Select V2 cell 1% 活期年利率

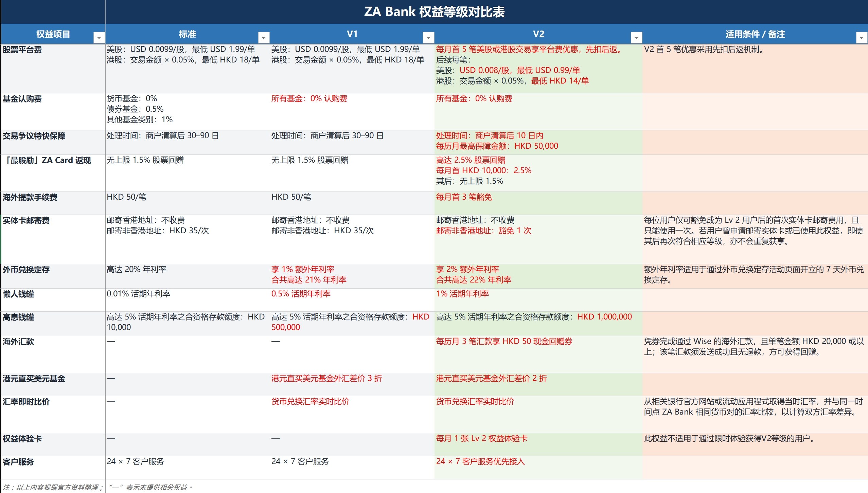point(538,300)
